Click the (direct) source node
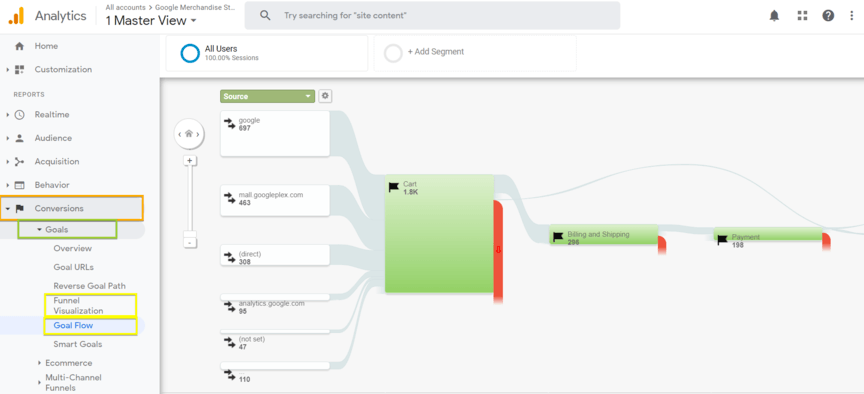The width and height of the screenshot is (864, 394). coord(275,255)
